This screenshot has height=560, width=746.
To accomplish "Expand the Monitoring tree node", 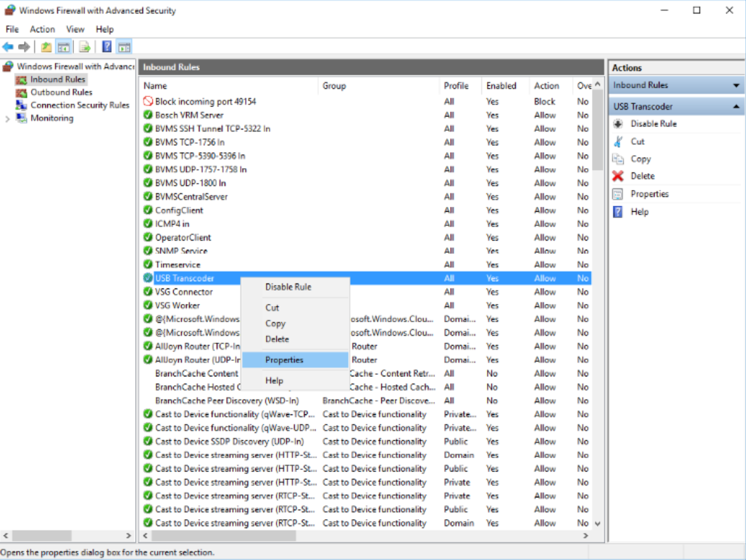I will tap(8, 118).
